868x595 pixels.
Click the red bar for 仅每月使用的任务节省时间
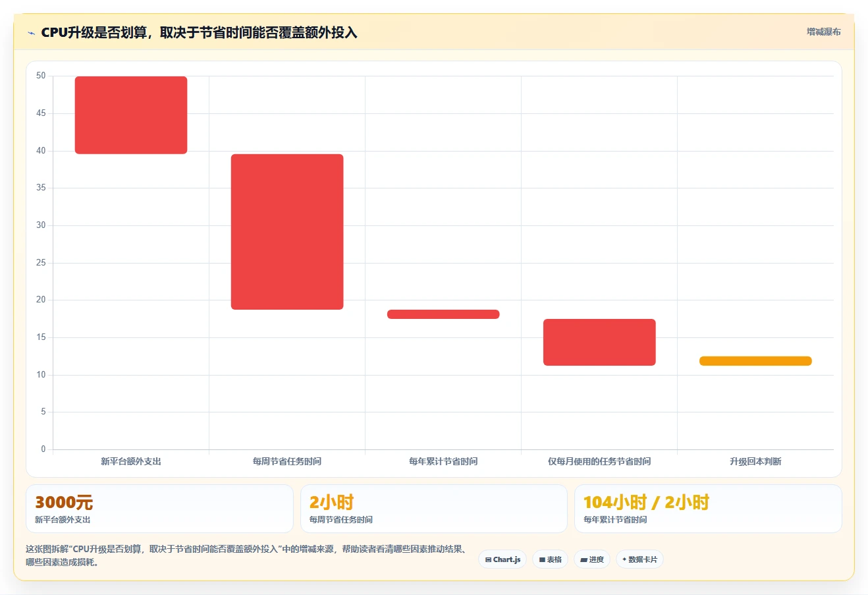(x=599, y=342)
